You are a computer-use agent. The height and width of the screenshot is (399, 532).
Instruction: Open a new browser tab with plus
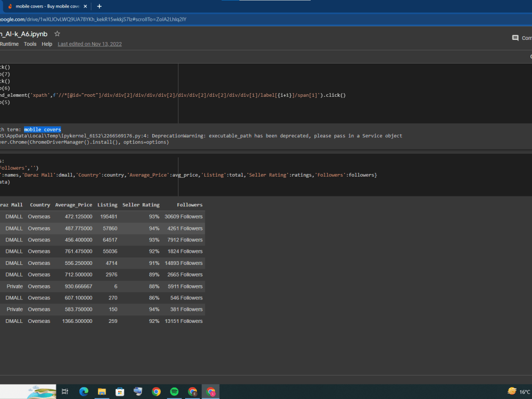99,6
